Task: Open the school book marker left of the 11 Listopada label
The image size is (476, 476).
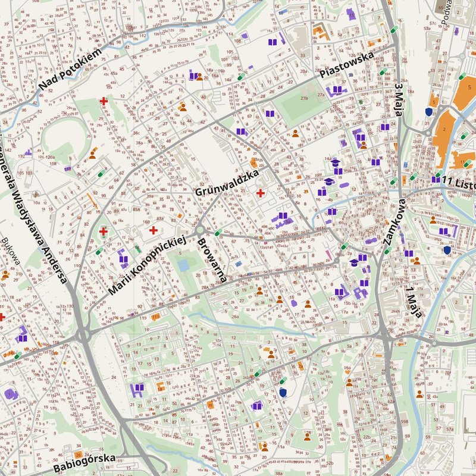Action: pyautogui.click(x=436, y=180)
